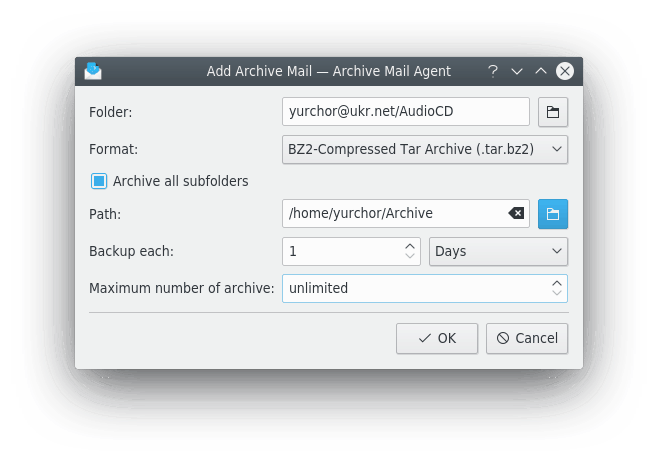Browse for archive path with blue folder button
Screen dimensions: 658x462
click(553, 213)
